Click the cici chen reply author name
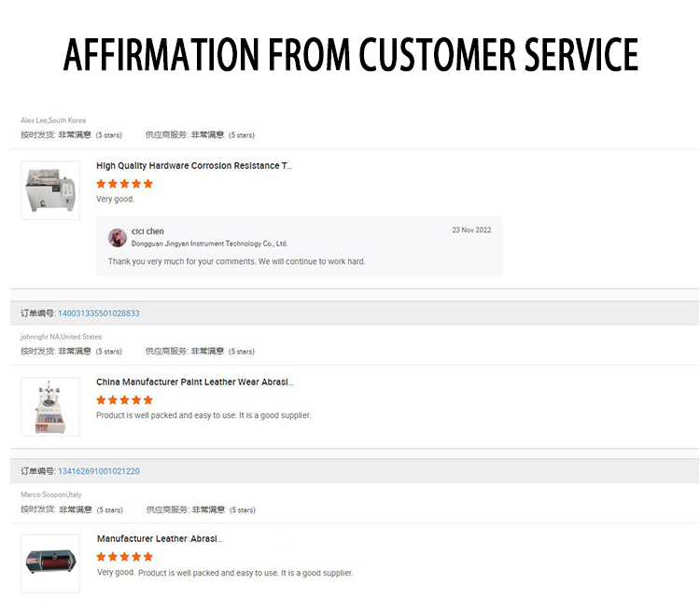Image resolution: width=700 pixels, height=612 pixels. pos(147,231)
